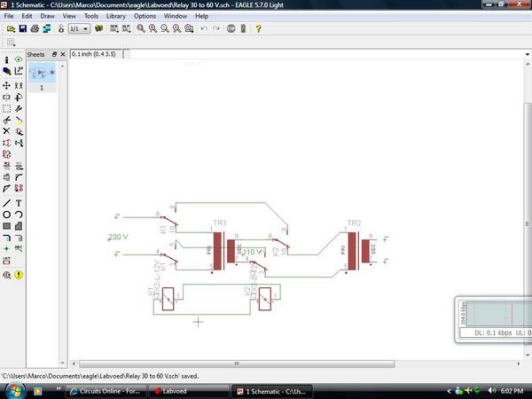
Task: Open the Help question mark icon
Action: (258, 28)
